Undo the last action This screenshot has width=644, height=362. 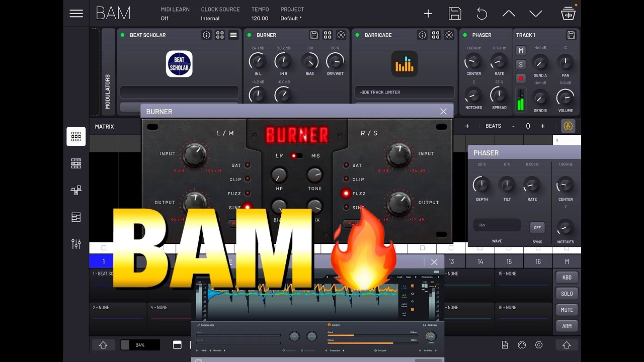[x=482, y=14]
